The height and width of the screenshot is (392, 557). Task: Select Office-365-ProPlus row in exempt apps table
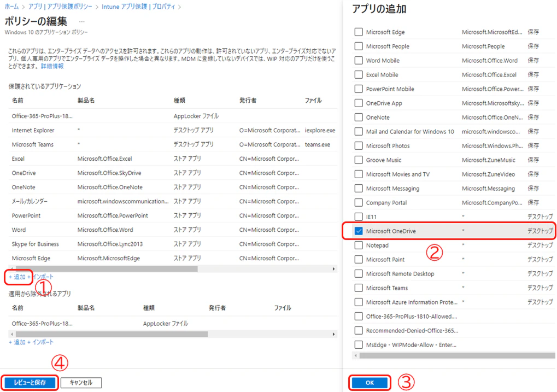point(173,324)
